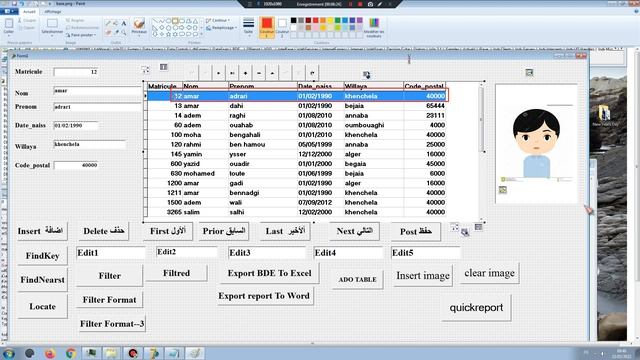Open Chrome from the taskbar
The image size is (640, 360).
coord(71,353)
